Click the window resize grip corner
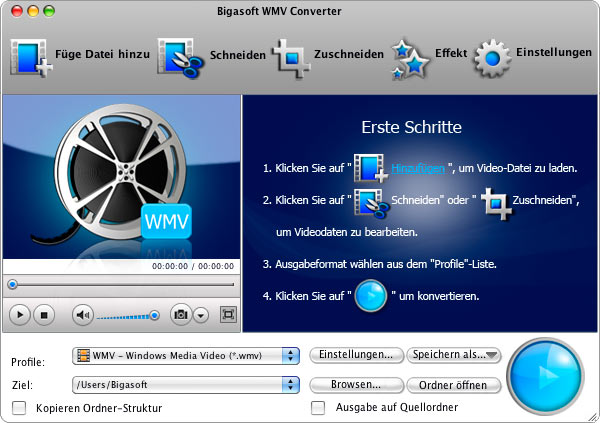The image size is (600, 423). pos(593,417)
